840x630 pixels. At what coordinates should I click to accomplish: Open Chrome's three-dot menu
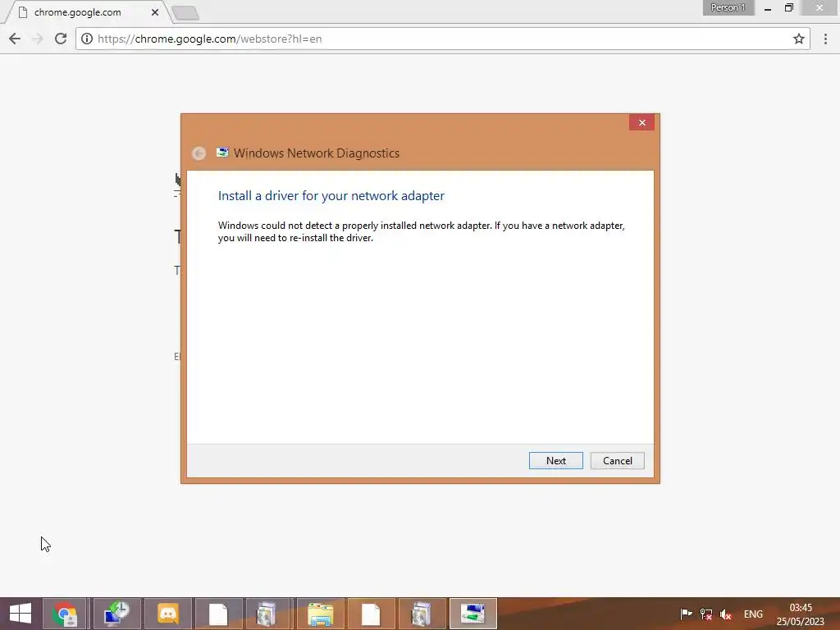coord(825,39)
